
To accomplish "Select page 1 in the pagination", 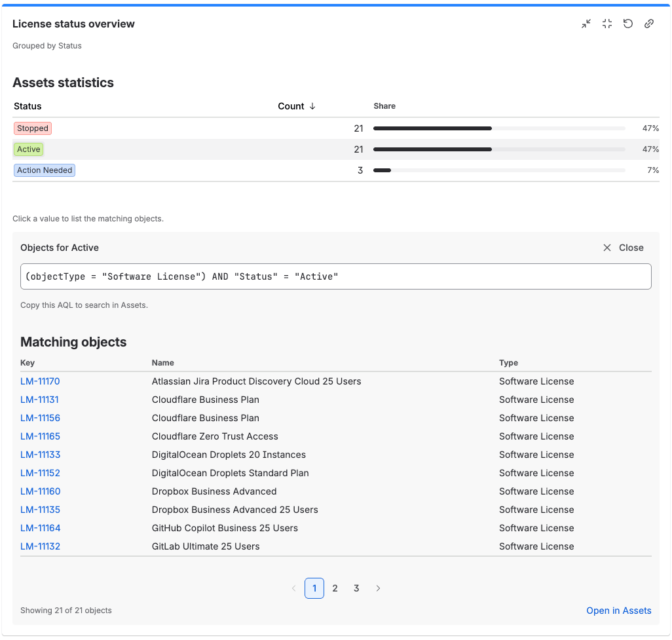I will point(314,588).
